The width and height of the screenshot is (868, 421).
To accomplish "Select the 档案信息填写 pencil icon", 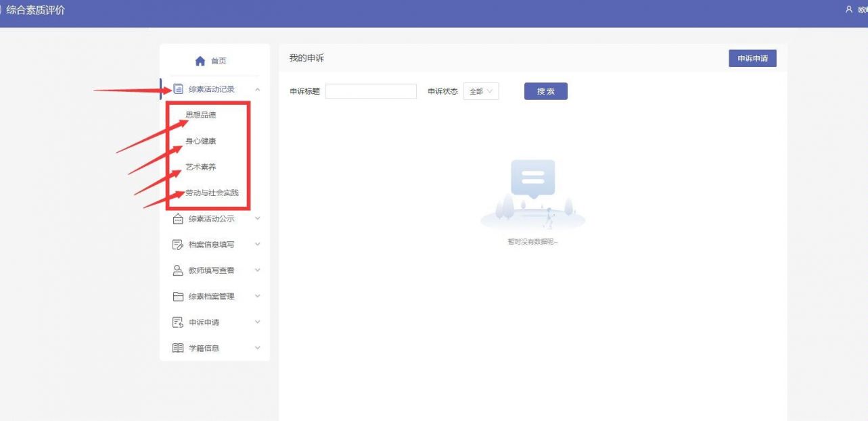I will (177, 244).
